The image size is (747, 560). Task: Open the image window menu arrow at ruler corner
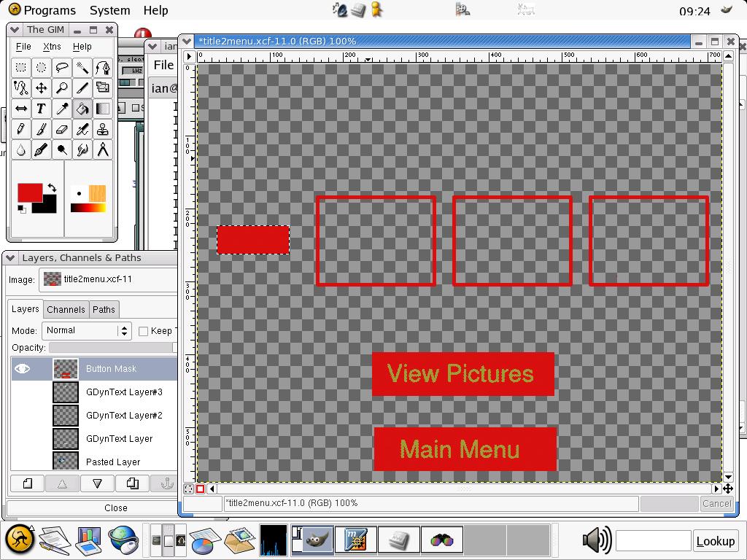click(190, 56)
